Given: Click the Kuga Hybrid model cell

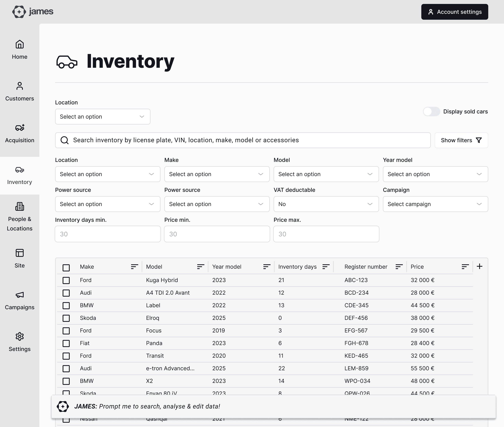Looking at the screenshot, I should coord(162,280).
